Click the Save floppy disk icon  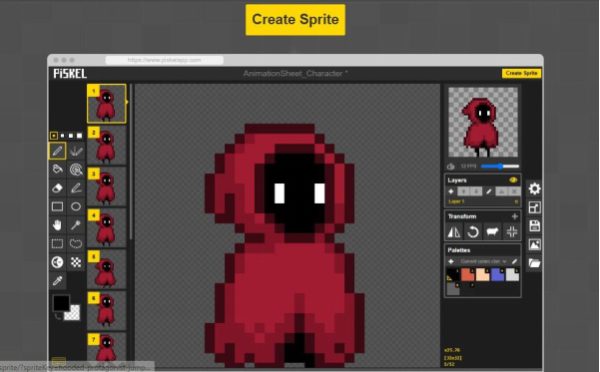pyautogui.click(x=535, y=226)
